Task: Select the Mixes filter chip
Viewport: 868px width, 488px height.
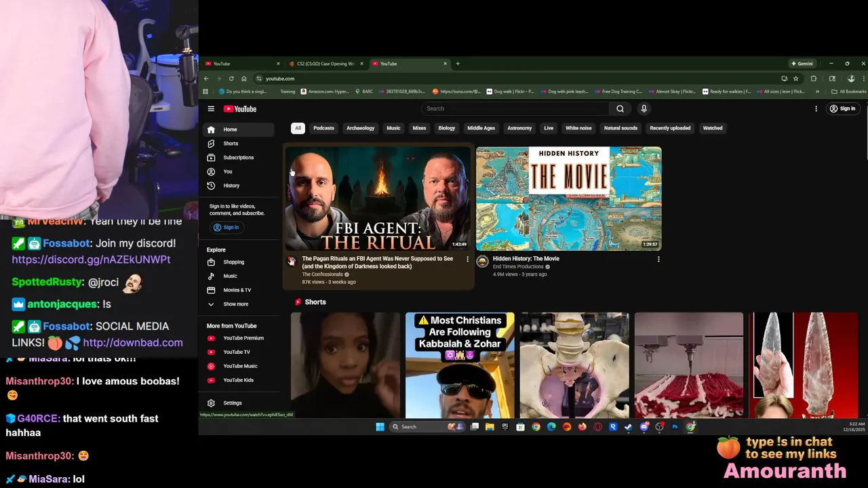Action: pyautogui.click(x=419, y=128)
